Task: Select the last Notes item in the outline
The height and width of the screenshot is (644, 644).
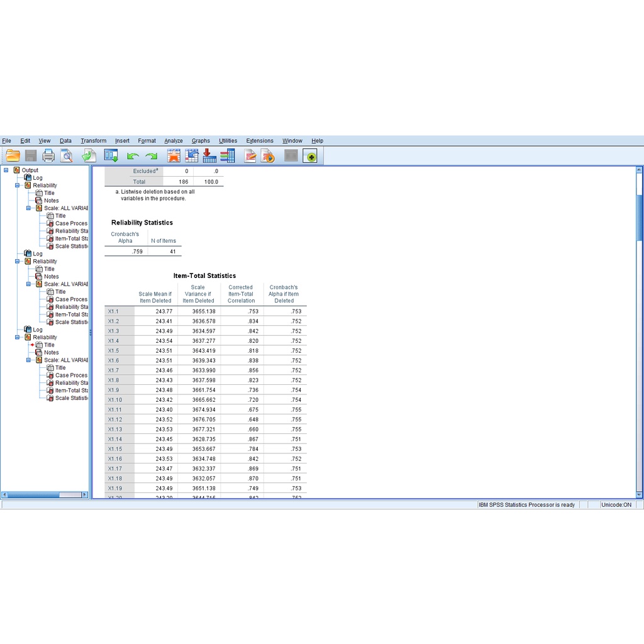Action: (51, 353)
